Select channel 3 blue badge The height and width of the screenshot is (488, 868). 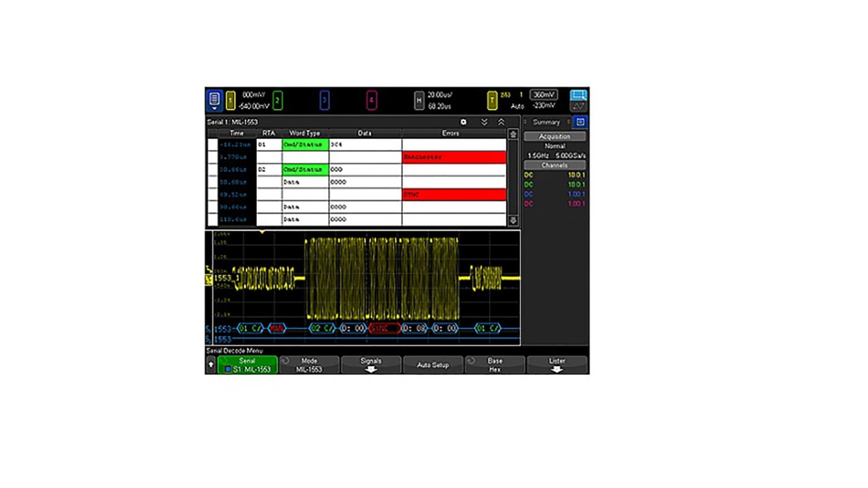click(x=325, y=100)
